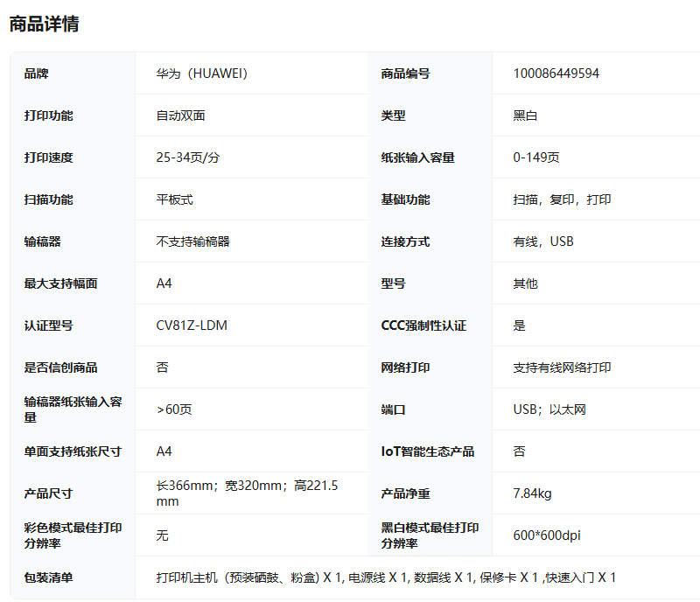Select the A4 value beside 单面支持纸张尺寸

164,451
